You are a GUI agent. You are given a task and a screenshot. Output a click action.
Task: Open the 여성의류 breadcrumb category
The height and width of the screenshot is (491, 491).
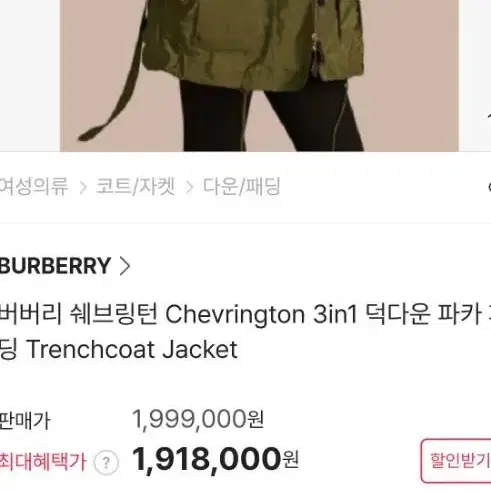pyautogui.click(x=34, y=186)
